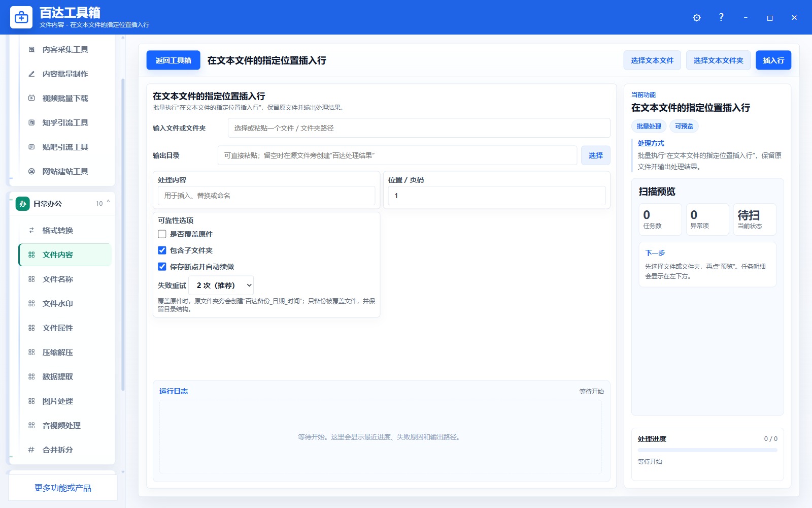
Task: Click the 下一步 hint heading
Action: click(655, 253)
